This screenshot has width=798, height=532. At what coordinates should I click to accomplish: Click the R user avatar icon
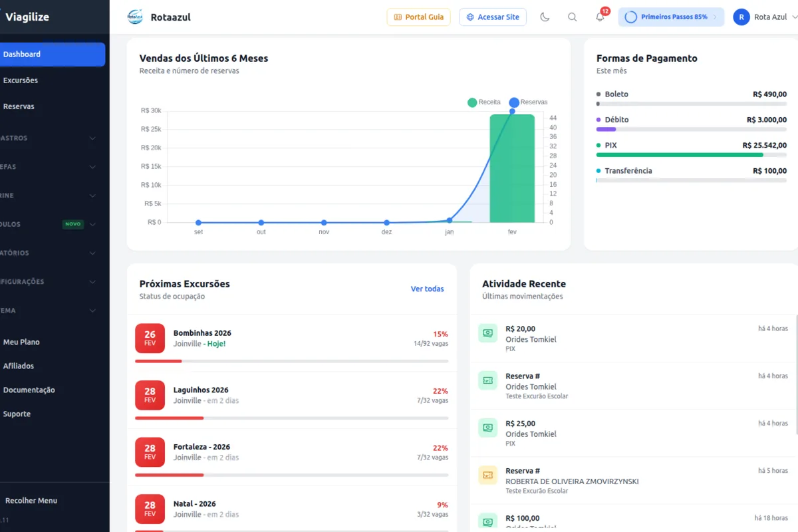pos(741,17)
